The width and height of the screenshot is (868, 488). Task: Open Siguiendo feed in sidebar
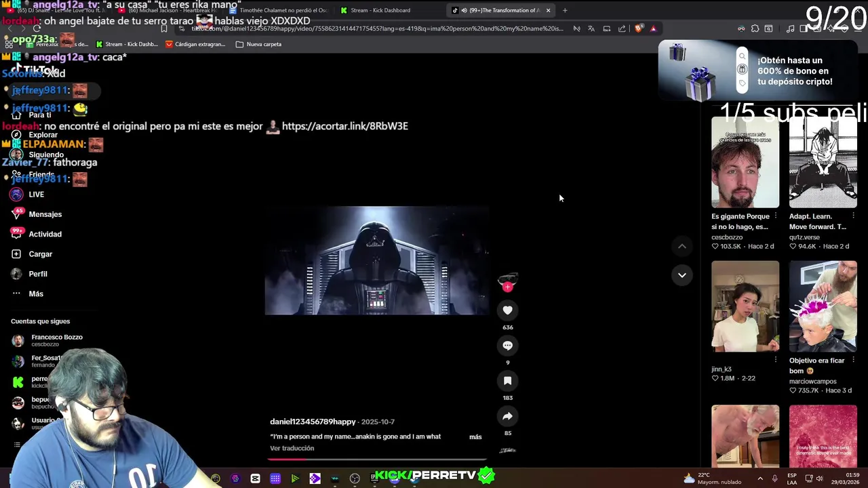(37, 155)
